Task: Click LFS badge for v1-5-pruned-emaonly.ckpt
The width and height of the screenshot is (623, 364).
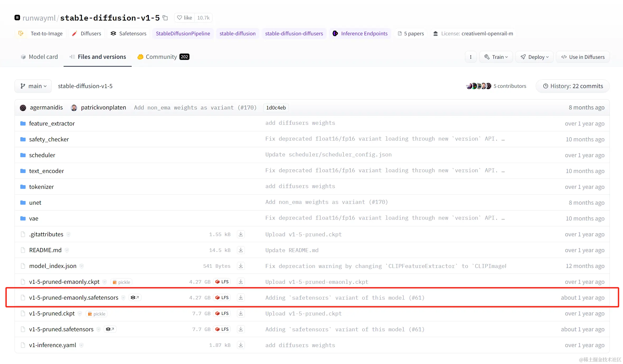Action: (222, 282)
